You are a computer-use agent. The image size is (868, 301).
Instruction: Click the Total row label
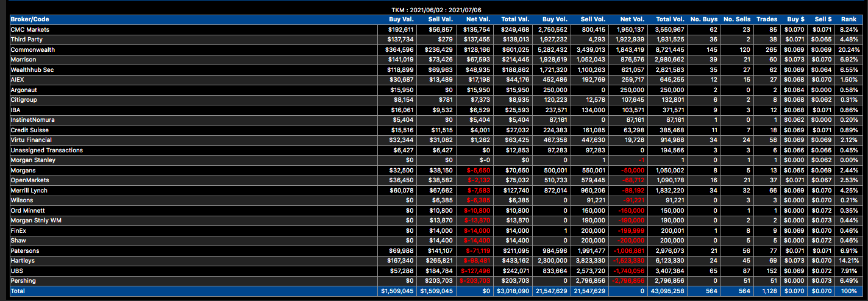pyautogui.click(x=18, y=291)
